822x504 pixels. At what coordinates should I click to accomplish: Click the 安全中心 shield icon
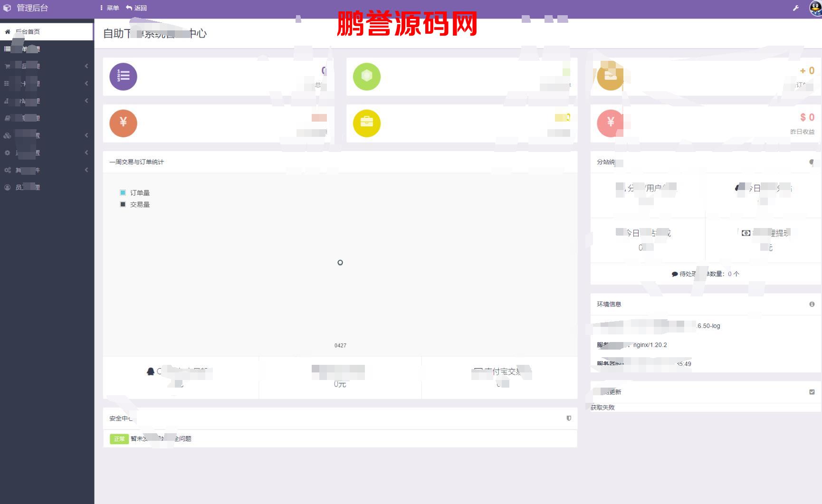click(x=569, y=418)
